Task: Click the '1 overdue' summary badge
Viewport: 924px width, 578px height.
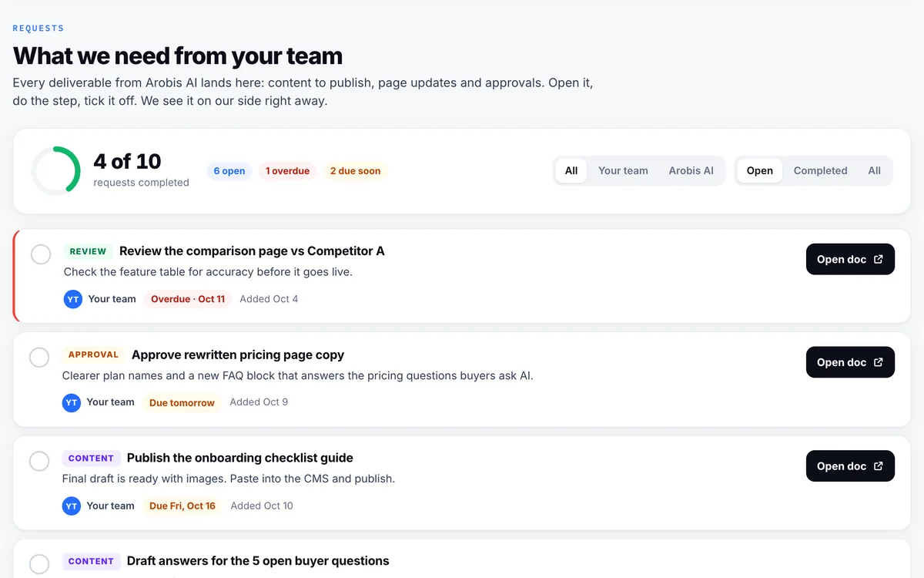Action: point(287,171)
